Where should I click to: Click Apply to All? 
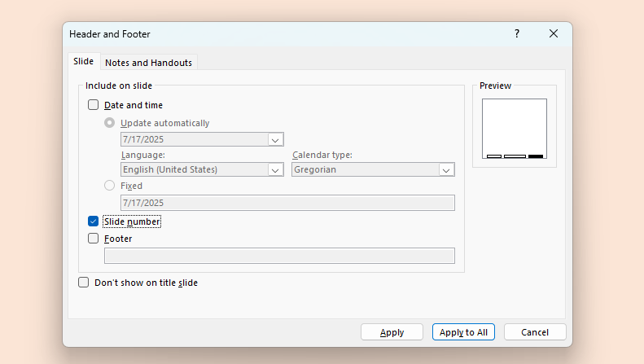[x=463, y=332]
